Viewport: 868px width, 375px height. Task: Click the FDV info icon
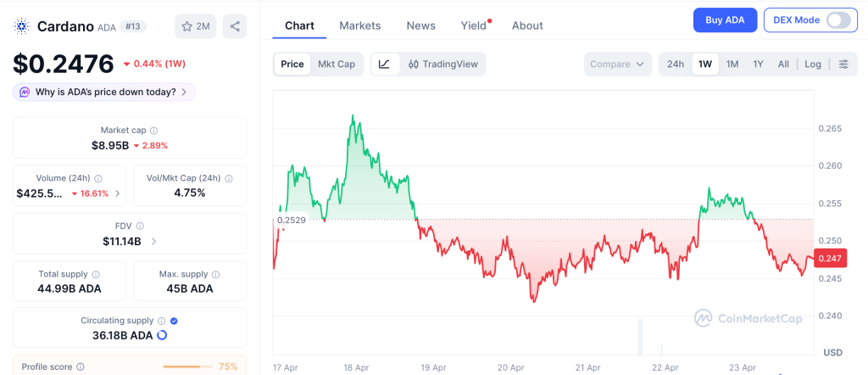(140, 227)
